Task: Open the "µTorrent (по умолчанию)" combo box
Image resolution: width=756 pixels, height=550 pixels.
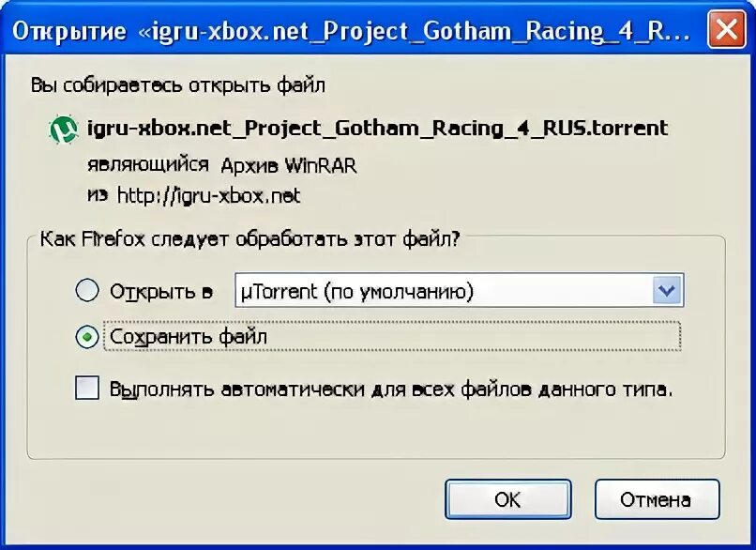Action: coord(459,290)
